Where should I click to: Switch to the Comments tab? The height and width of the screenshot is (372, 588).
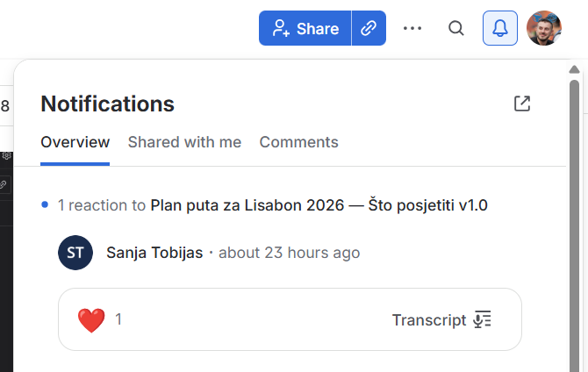point(299,142)
